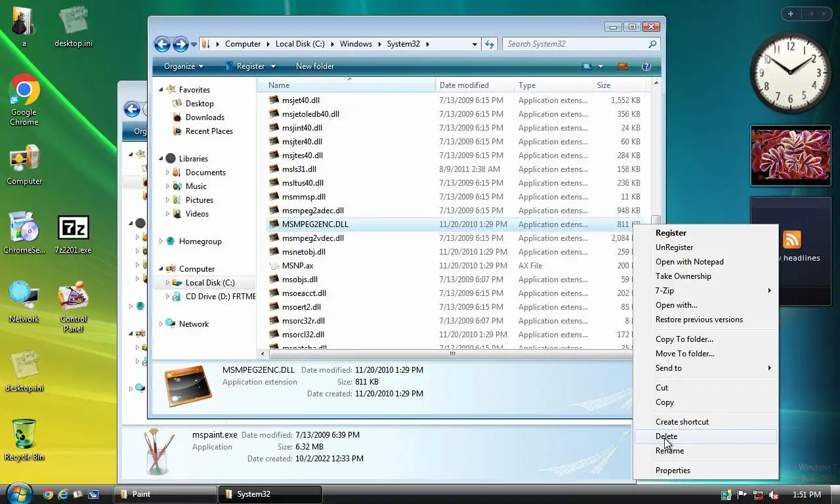This screenshot has width=840, height=504.
Task: Click the Action Center flag tray icon
Action: [742, 495]
